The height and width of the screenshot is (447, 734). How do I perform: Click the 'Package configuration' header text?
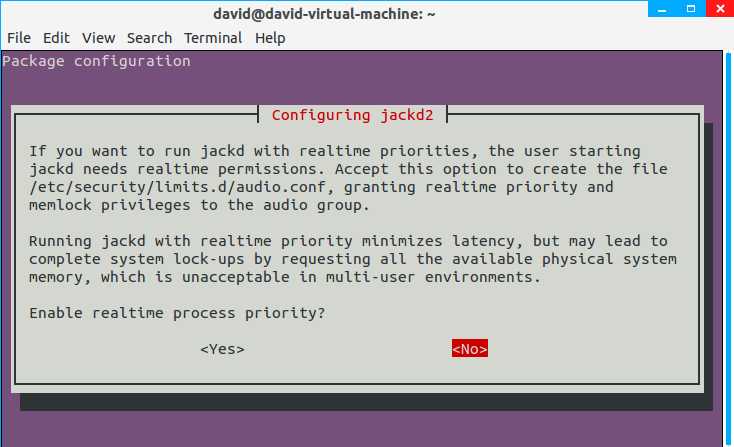click(96, 62)
